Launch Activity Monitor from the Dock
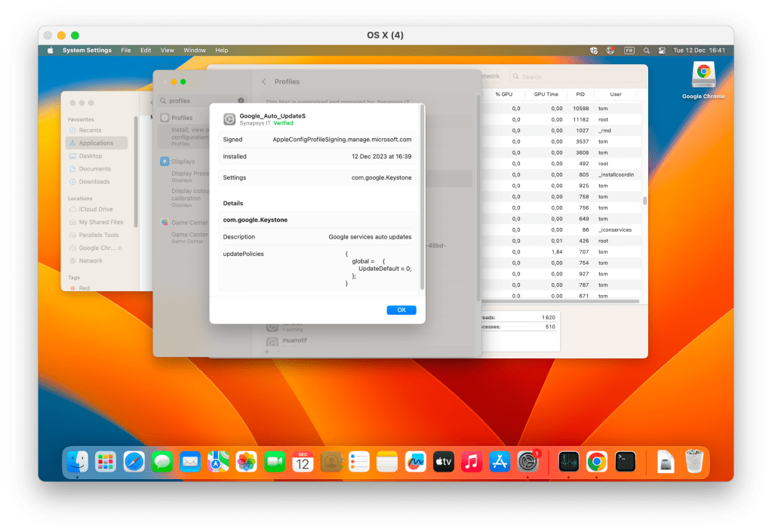 (x=568, y=461)
